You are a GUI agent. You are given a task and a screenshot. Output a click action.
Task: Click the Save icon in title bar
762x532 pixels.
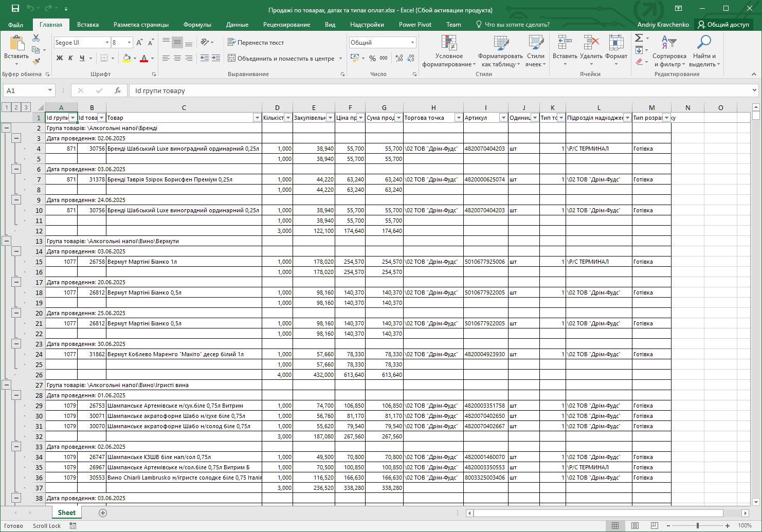(x=15, y=8)
